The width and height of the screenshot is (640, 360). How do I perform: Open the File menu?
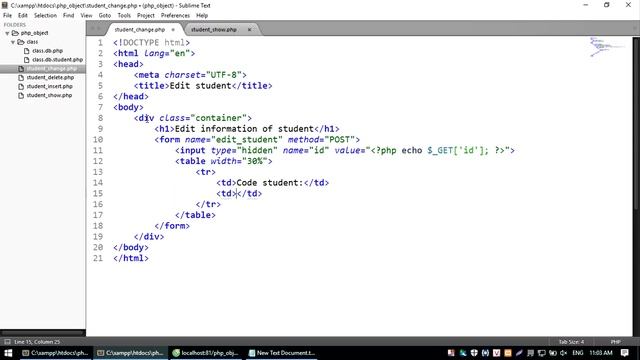tap(7, 16)
